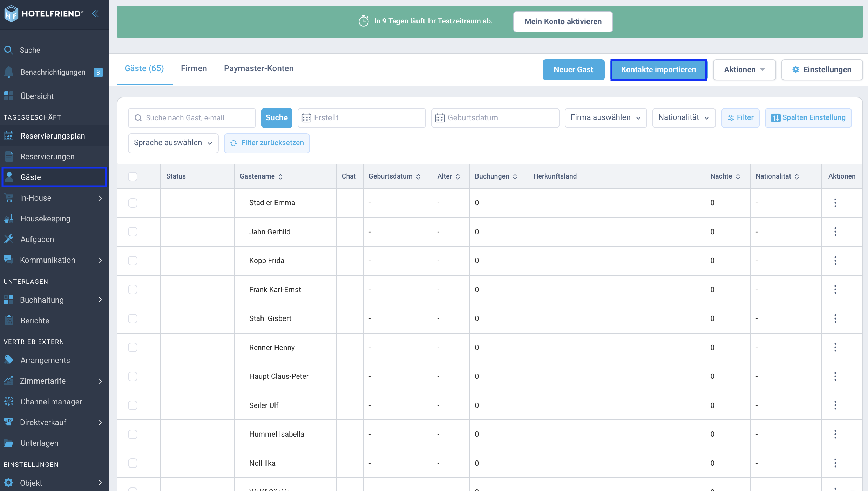Switch to the Gäste (65) tab
868x491 pixels.
[144, 68]
